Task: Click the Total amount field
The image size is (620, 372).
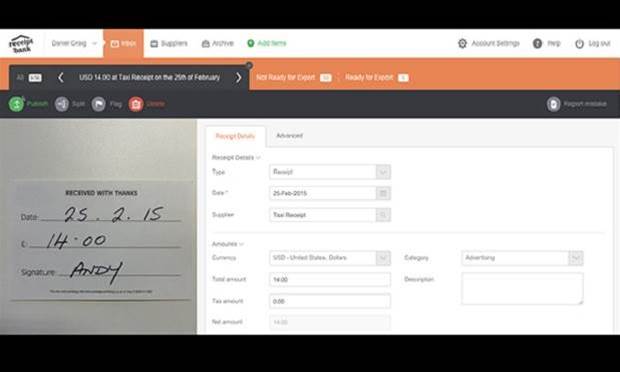Action: click(x=330, y=279)
